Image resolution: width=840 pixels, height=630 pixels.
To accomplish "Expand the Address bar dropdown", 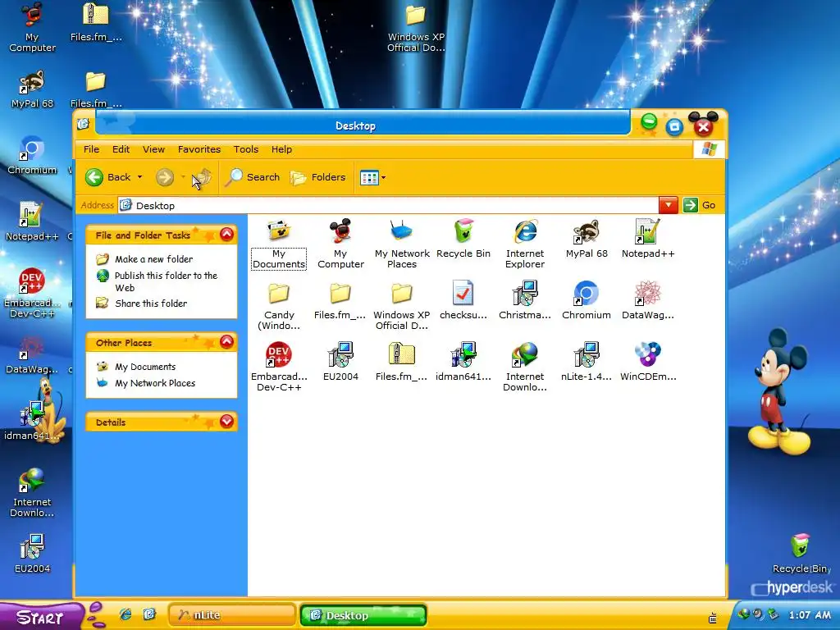I will coord(669,205).
